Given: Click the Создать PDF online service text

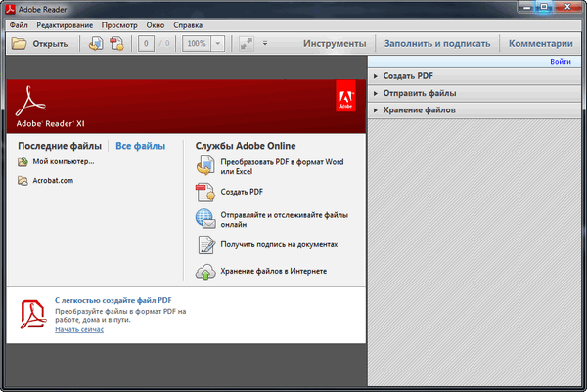Looking at the screenshot, I should pos(242,192).
